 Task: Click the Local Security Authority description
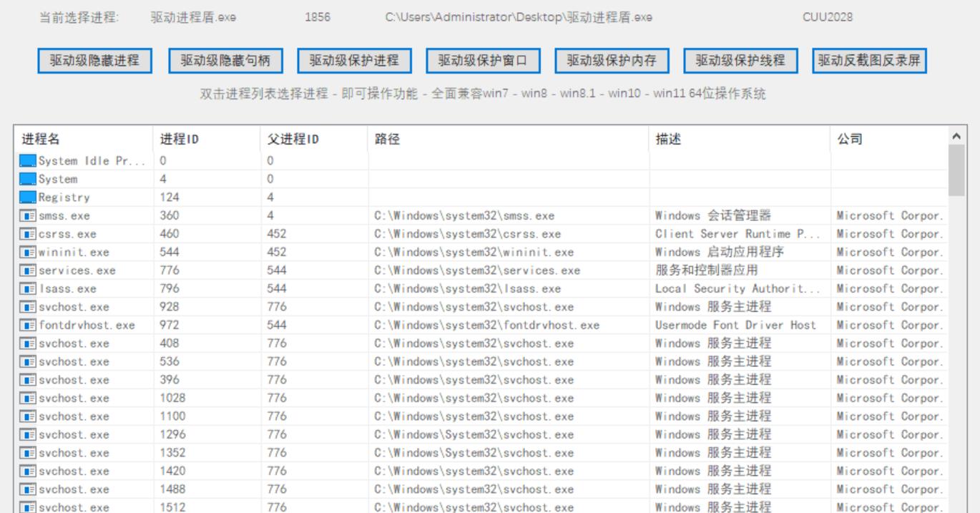pyautogui.click(x=738, y=289)
